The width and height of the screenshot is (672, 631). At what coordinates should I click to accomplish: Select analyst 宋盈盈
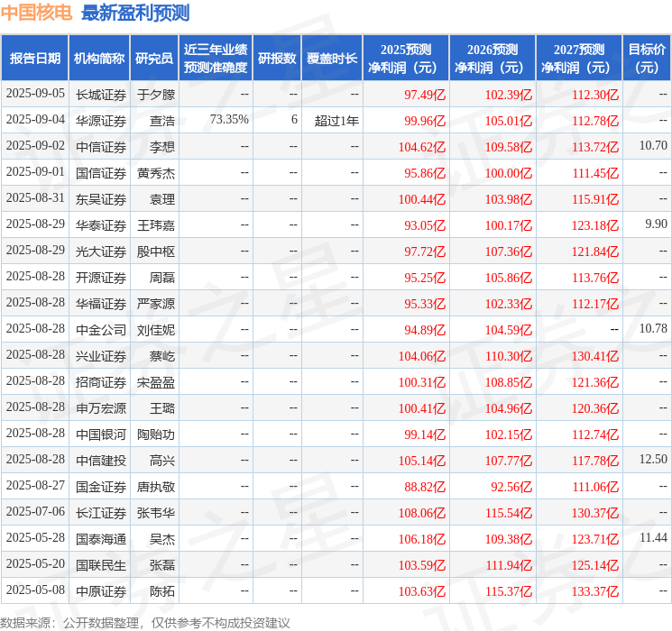(x=156, y=382)
